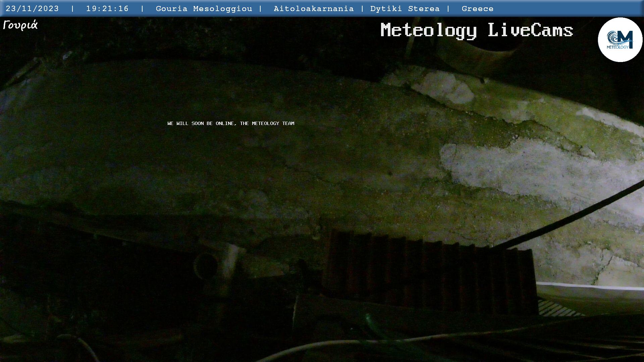
Task: Click the white ledge at lower right
Action: coord(590,286)
